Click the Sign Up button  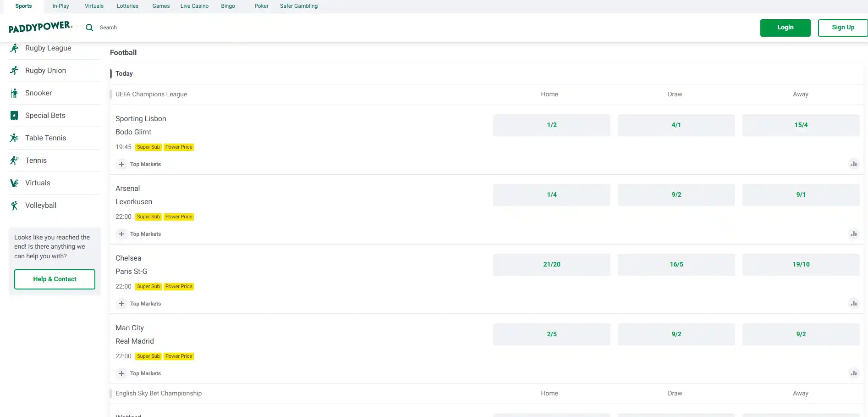pos(843,28)
